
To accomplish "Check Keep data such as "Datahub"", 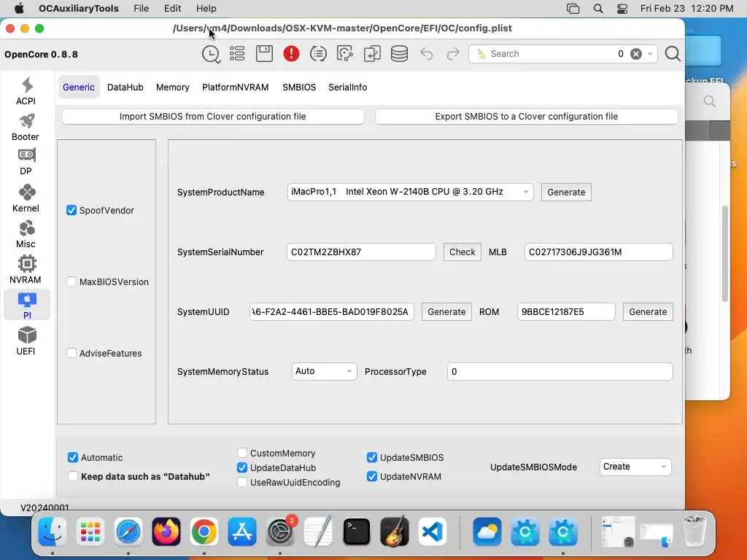I will (73, 477).
